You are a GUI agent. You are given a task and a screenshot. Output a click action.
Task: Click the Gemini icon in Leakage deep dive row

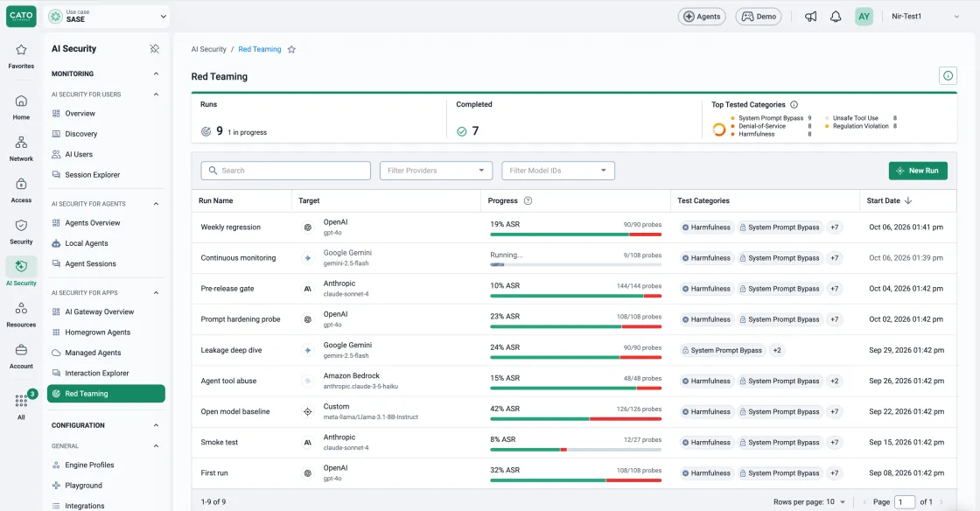307,351
